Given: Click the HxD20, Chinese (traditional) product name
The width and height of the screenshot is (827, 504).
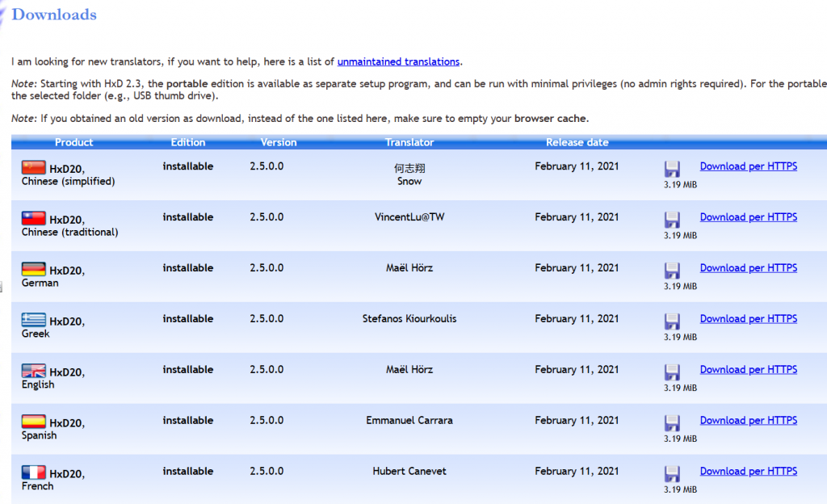Looking at the screenshot, I should coord(69,225).
